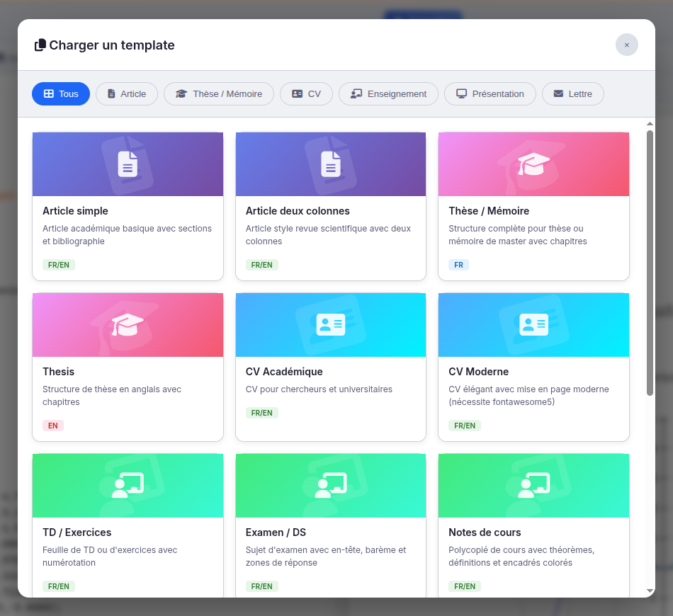
Task: Click the template list vertical scrollbar
Action: click(650, 262)
